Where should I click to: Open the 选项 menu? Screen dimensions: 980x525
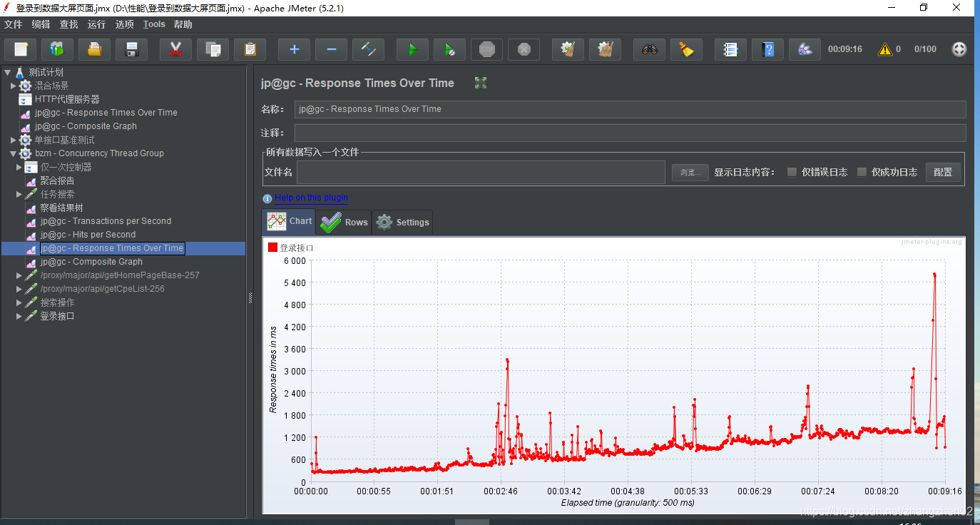[125, 24]
